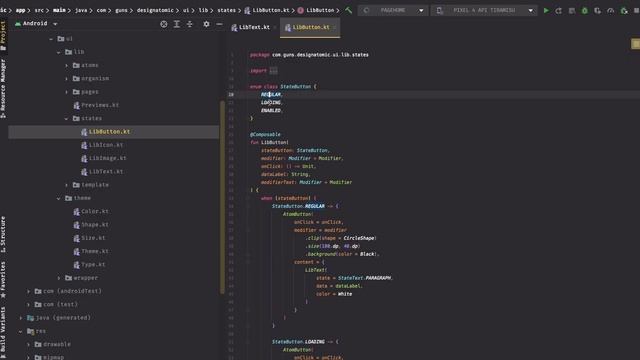Toggle the Resource Manager tool window
The height and width of the screenshot is (360, 640).
coord(3,88)
